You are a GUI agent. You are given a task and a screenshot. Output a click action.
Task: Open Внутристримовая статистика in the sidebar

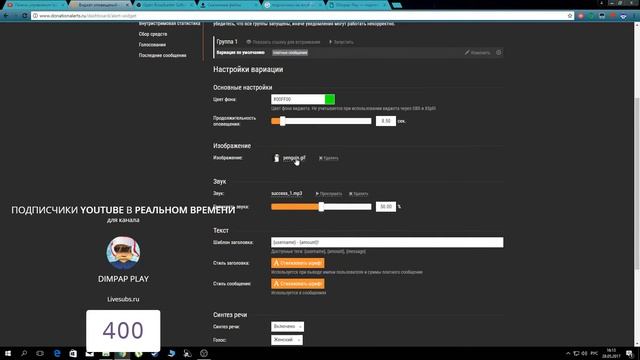pyautogui.click(x=169, y=24)
